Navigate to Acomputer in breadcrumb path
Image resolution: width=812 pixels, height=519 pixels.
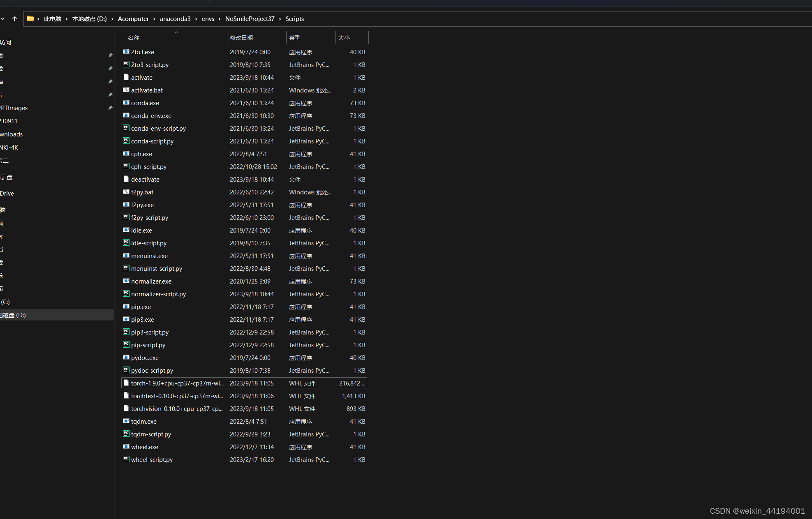[x=133, y=19]
